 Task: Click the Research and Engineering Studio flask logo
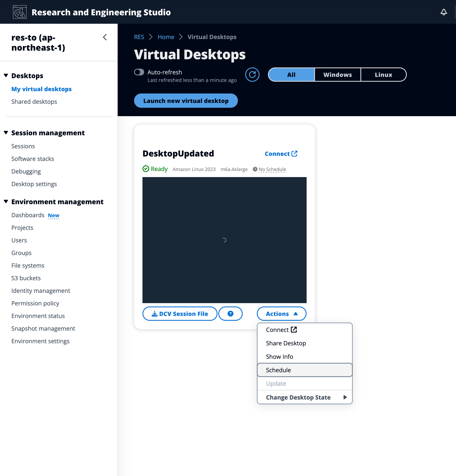(x=20, y=12)
